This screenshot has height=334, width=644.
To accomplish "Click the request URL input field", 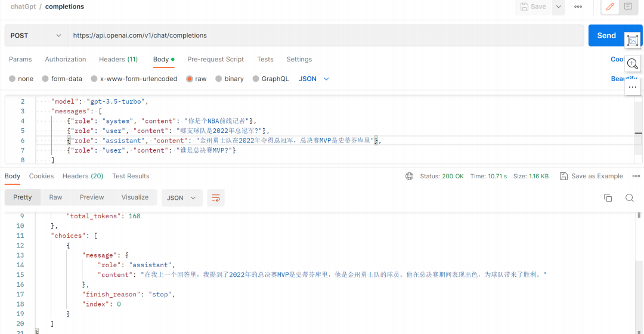I will [x=325, y=36].
